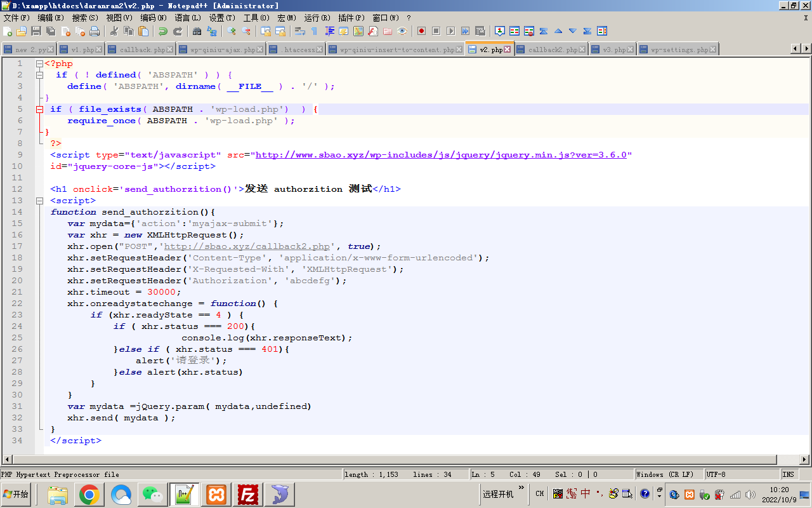Click the Undo arrow icon

click(x=163, y=31)
